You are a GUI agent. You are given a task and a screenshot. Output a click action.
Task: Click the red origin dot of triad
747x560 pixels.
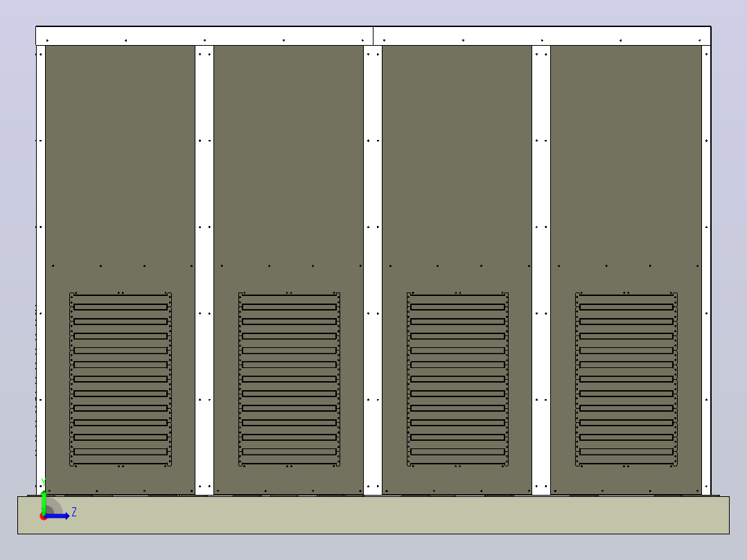click(43, 516)
